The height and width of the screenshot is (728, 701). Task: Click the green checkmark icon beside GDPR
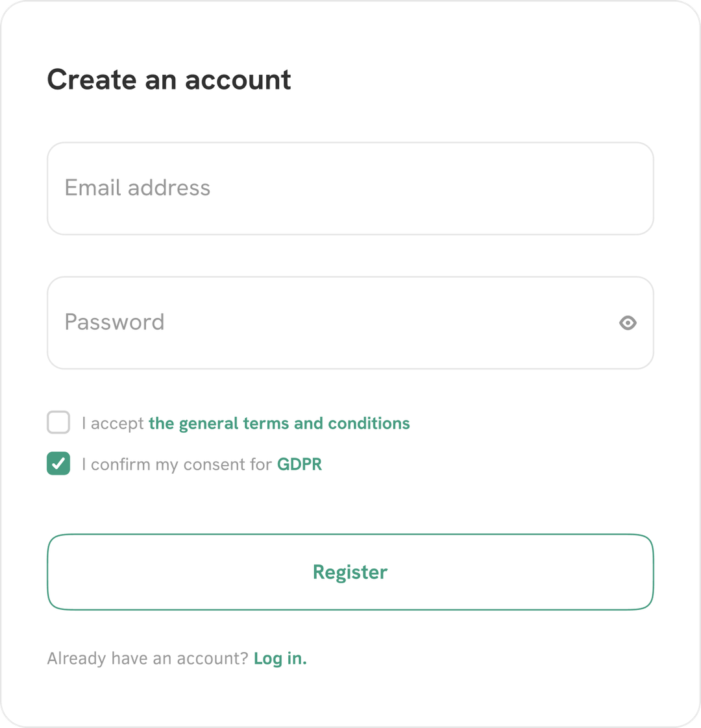(58, 463)
